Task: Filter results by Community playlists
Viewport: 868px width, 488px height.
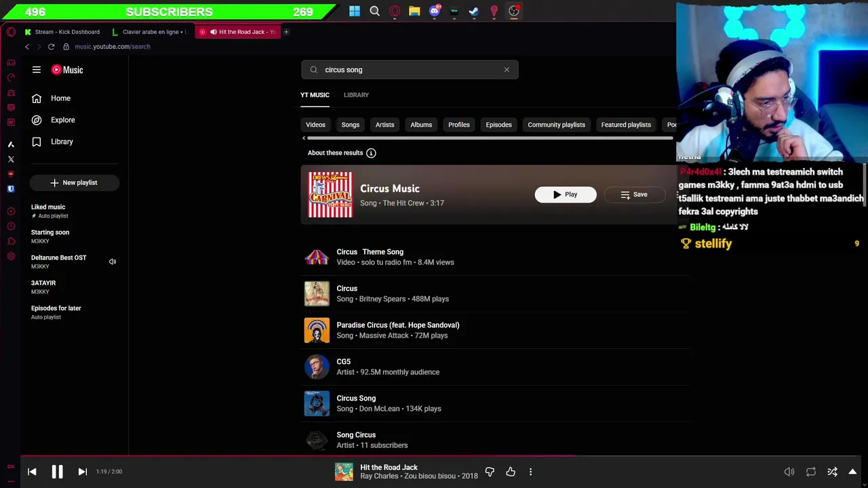Action: 556,125
